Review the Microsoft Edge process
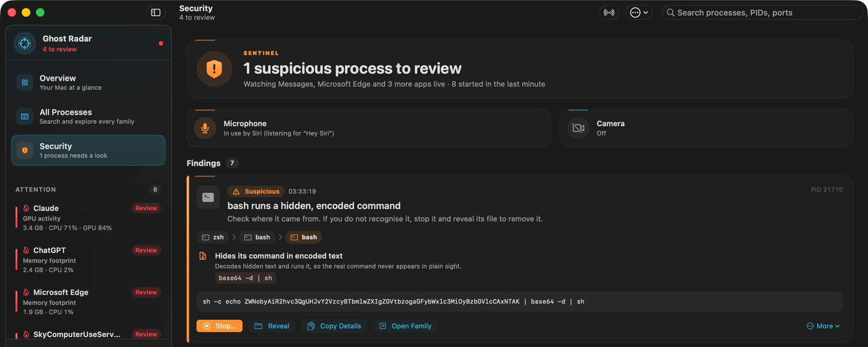This screenshot has height=347, width=868. (x=146, y=293)
